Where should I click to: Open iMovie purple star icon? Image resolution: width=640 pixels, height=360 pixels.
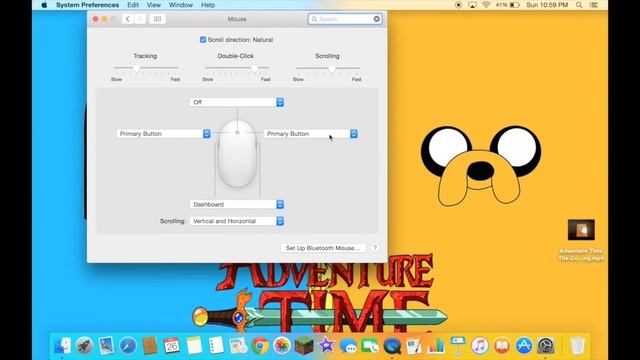(x=326, y=346)
